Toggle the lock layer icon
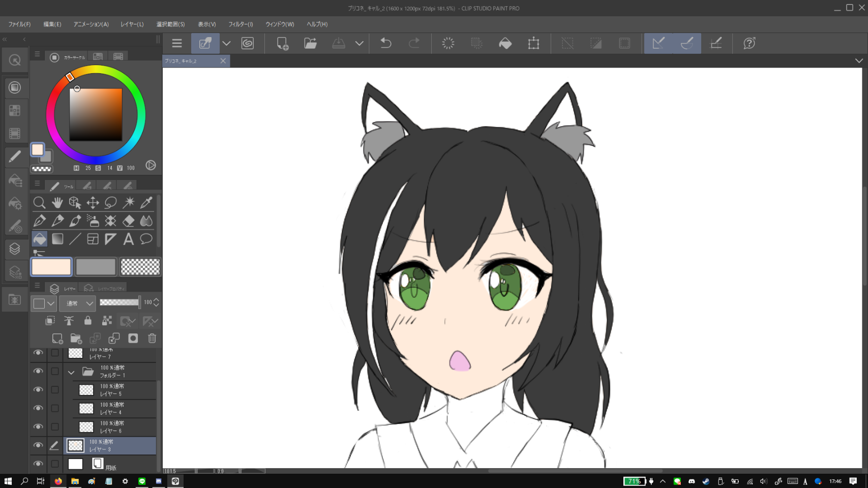 tap(88, 321)
